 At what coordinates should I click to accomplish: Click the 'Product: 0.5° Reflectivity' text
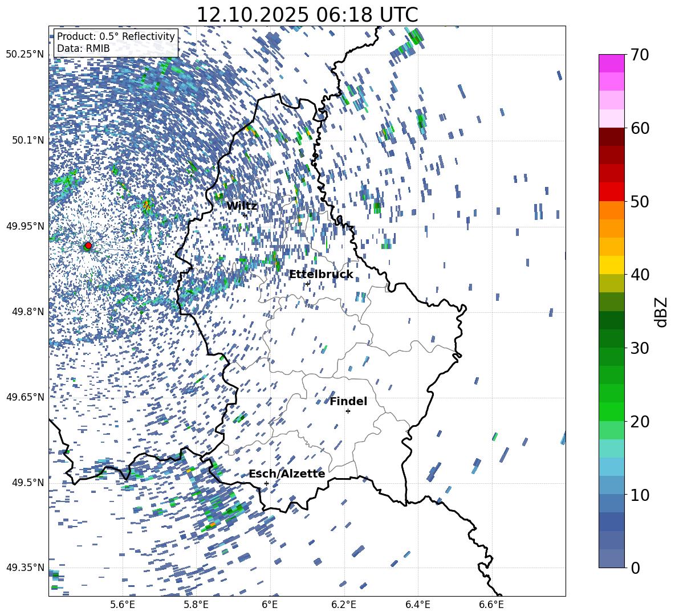116,36
